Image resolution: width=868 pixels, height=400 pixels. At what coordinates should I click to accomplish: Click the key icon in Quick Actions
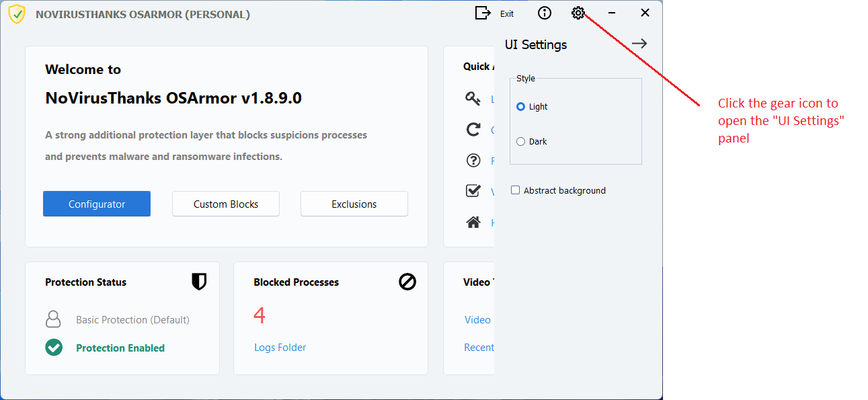[473, 99]
